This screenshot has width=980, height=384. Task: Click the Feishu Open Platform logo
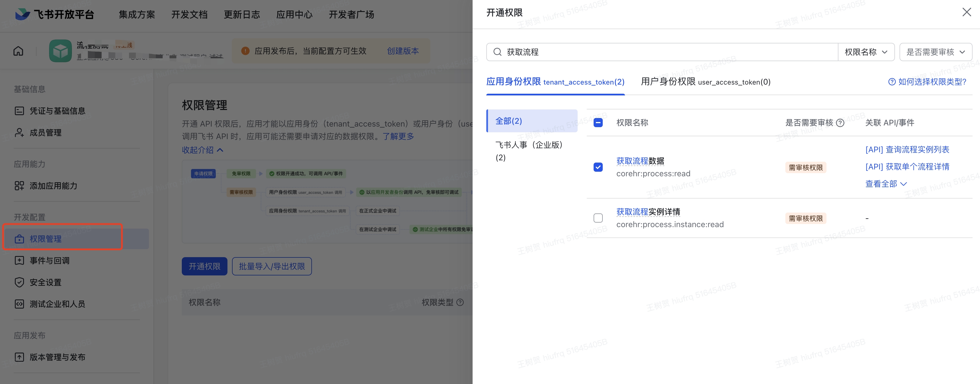(x=55, y=15)
